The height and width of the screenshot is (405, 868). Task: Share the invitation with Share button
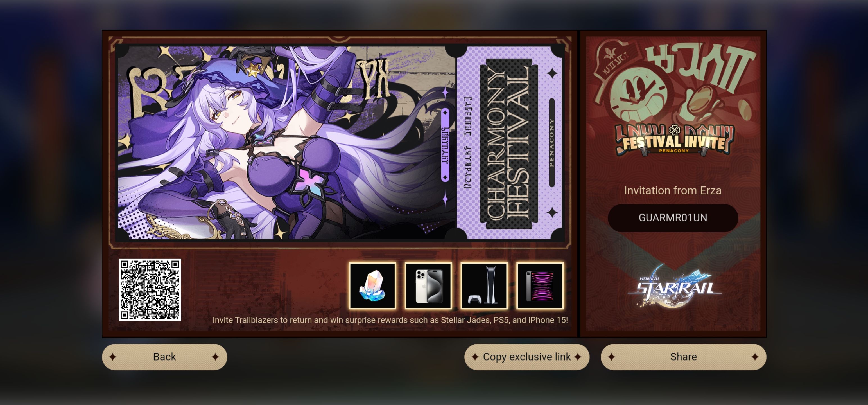683,357
